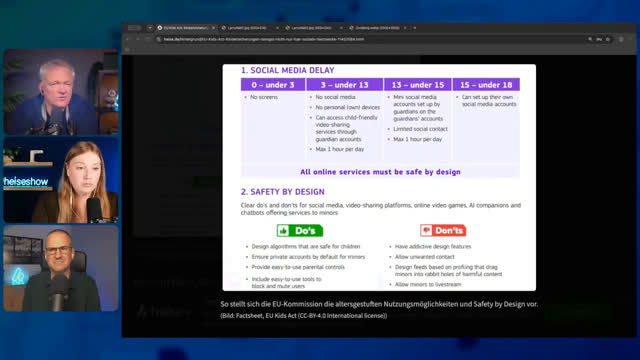Click "All online services must be safe by design"
Viewport: 640px width, 360px height.
[380, 172]
